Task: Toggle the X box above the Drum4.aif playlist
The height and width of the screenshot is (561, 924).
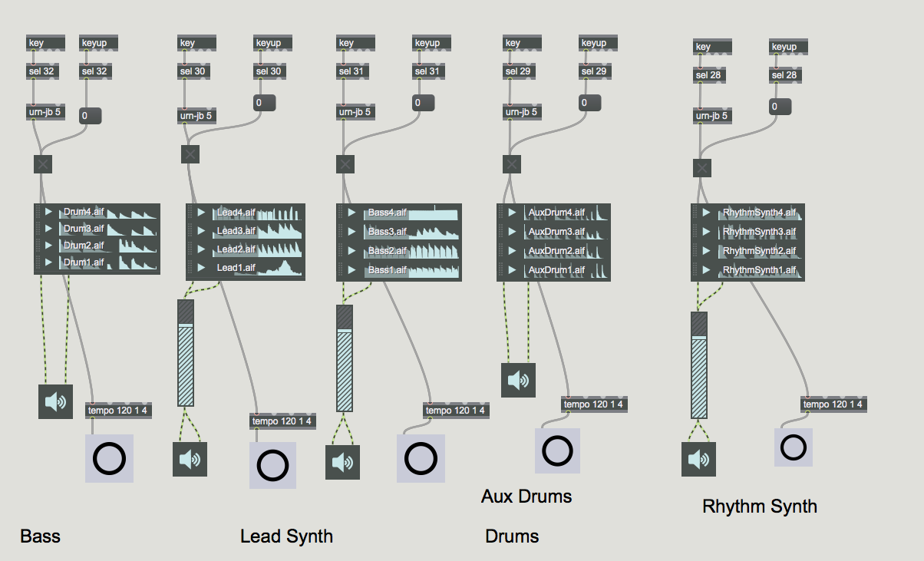Action: click(42, 163)
